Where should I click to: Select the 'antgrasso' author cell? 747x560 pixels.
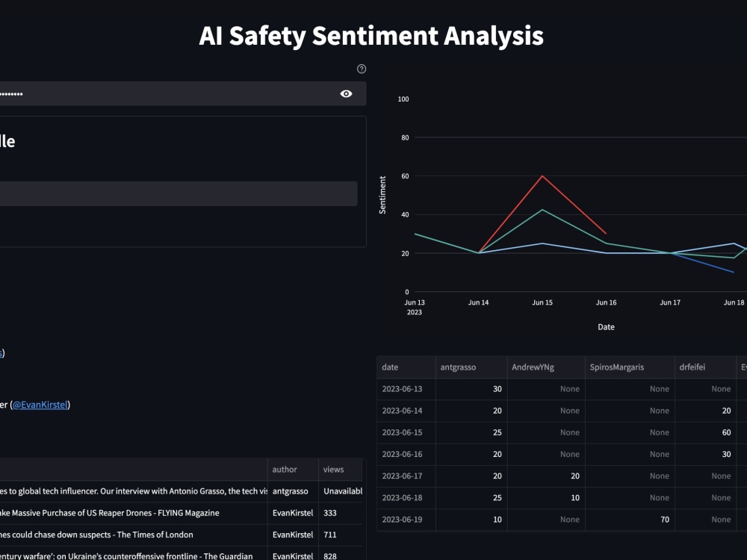coord(293,491)
